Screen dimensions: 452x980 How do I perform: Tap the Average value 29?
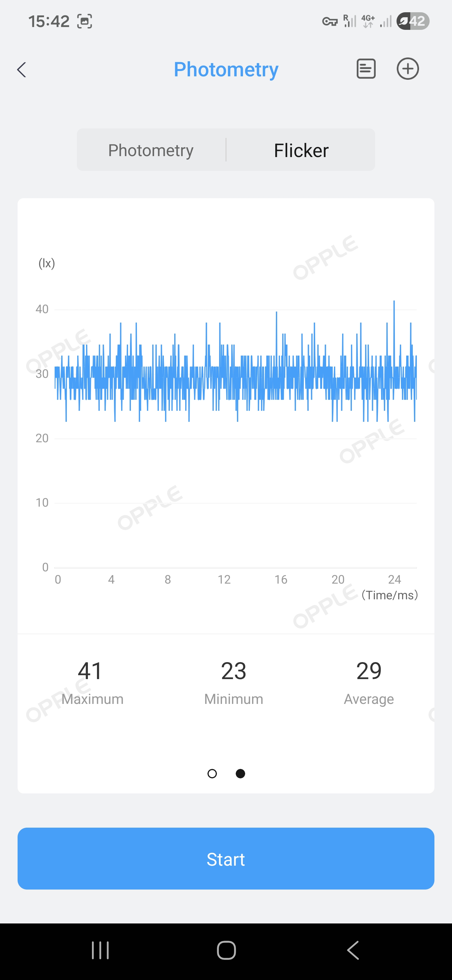(x=369, y=670)
